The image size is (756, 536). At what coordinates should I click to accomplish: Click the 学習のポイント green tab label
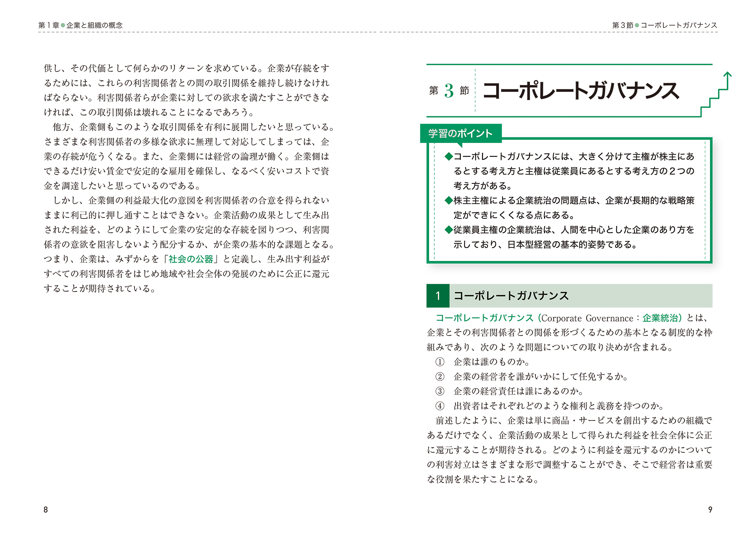pyautogui.click(x=460, y=133)
